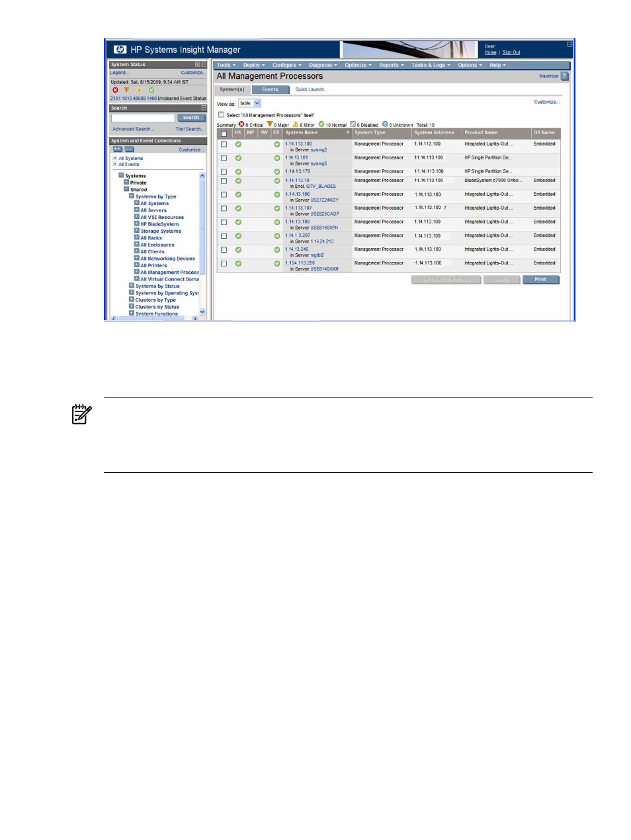631x840 pixels.
Task: Click the ES status icon for 1.14.113.197
Action: [x=277, y=208]
